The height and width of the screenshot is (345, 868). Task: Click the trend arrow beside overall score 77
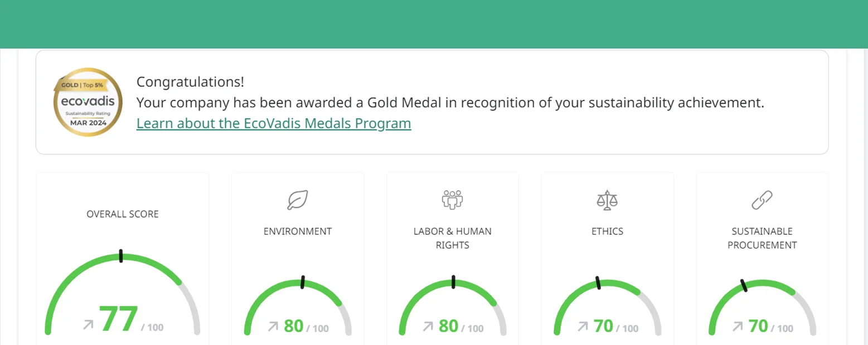pyautogui.click(x=89, y=324)
